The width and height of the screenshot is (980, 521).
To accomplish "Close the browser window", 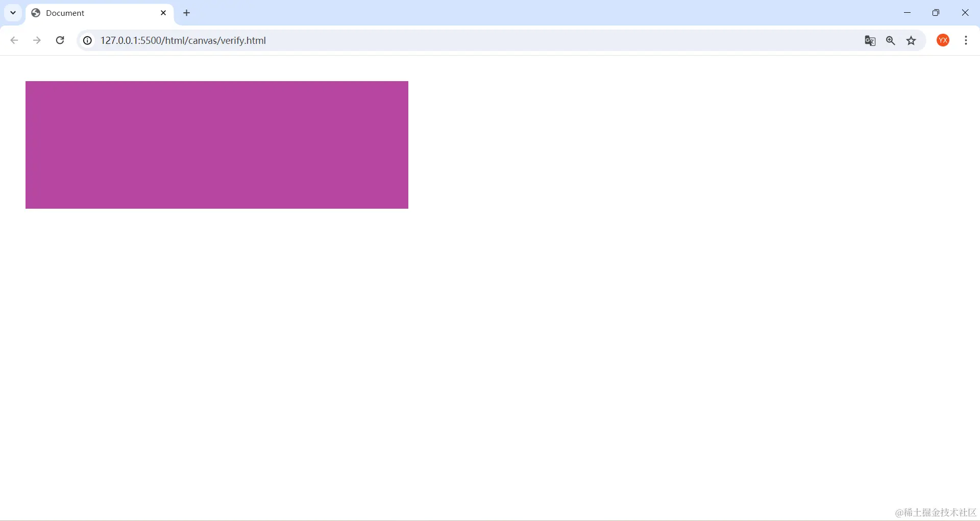I will point(965,13).
